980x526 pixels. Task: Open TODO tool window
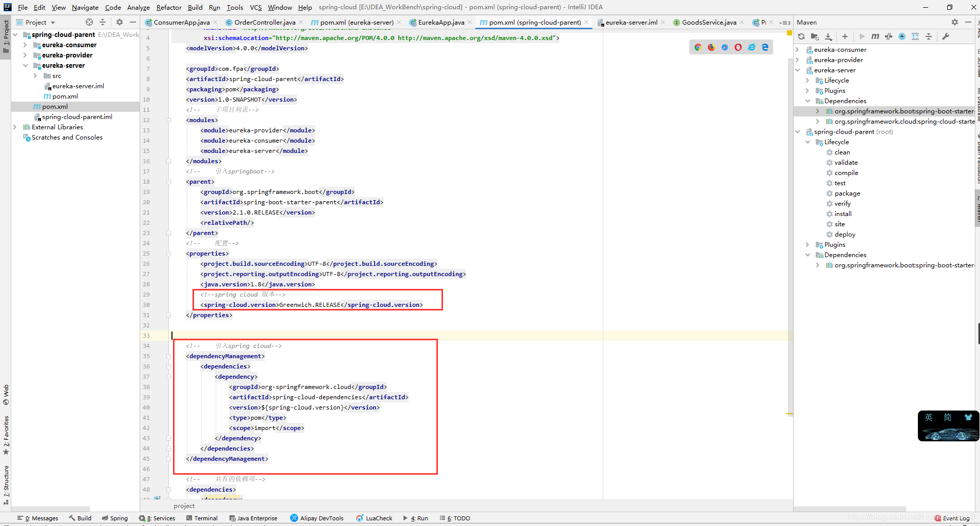pos(455,518)
